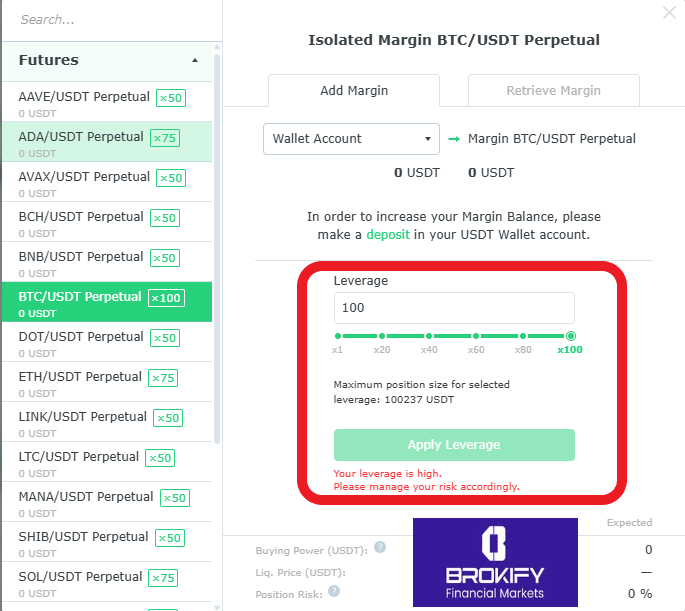Collapse the Futures list section
The height and width of the screenshot is (611, 685).
195,61
